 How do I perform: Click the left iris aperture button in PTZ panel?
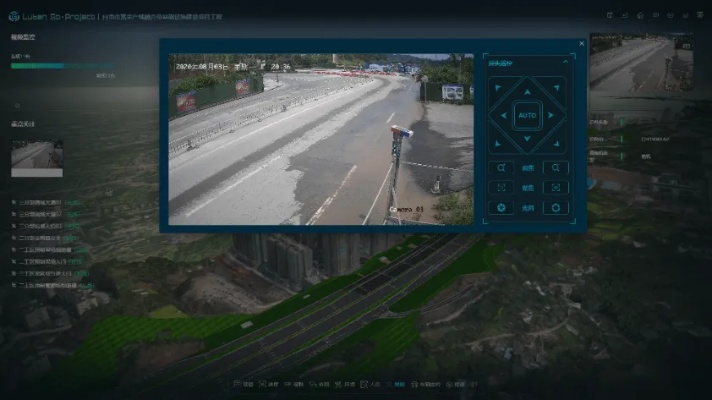[501, 207]
